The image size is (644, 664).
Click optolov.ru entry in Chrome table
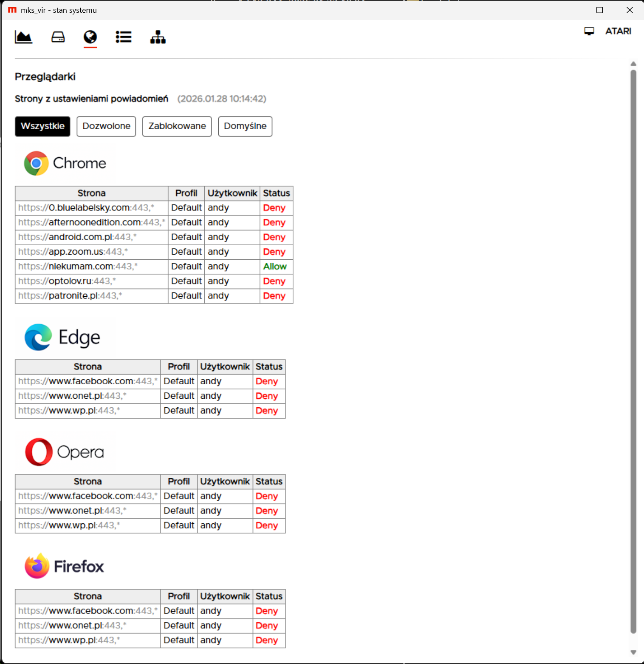[70, 281]
